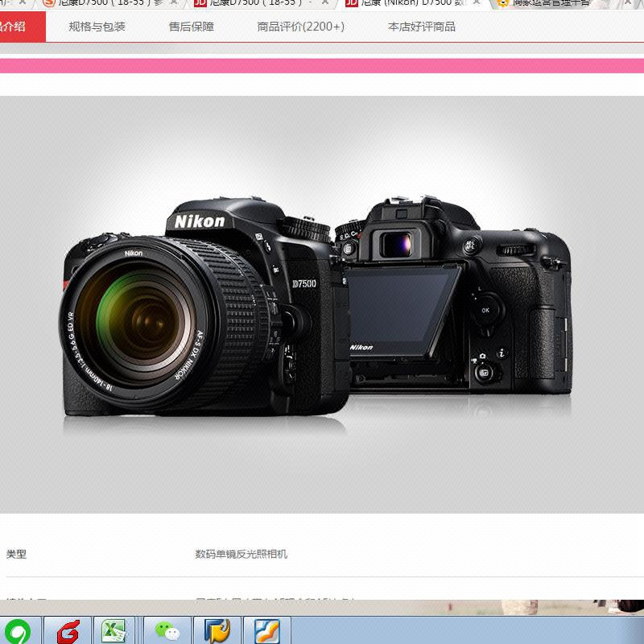The width and height of the screenshot is (644, 644).
Task: Open the orange wave app taskbar icon
Action: pyautogui.click(x=267, y=631)
